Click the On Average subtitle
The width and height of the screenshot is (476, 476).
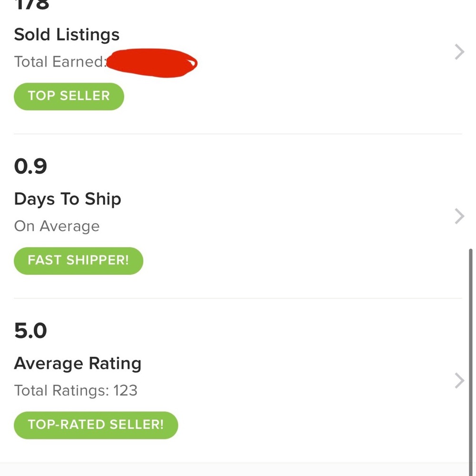(57, 226)
